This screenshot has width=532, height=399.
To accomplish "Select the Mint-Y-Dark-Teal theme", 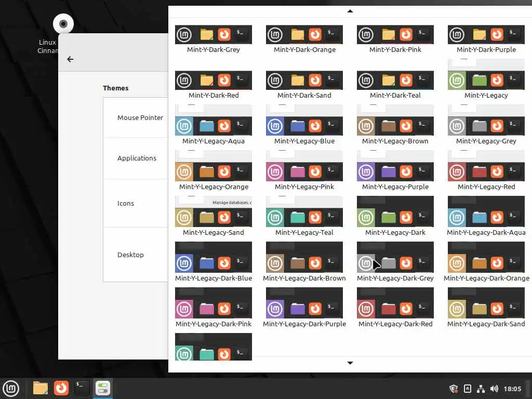I will 395,81.
